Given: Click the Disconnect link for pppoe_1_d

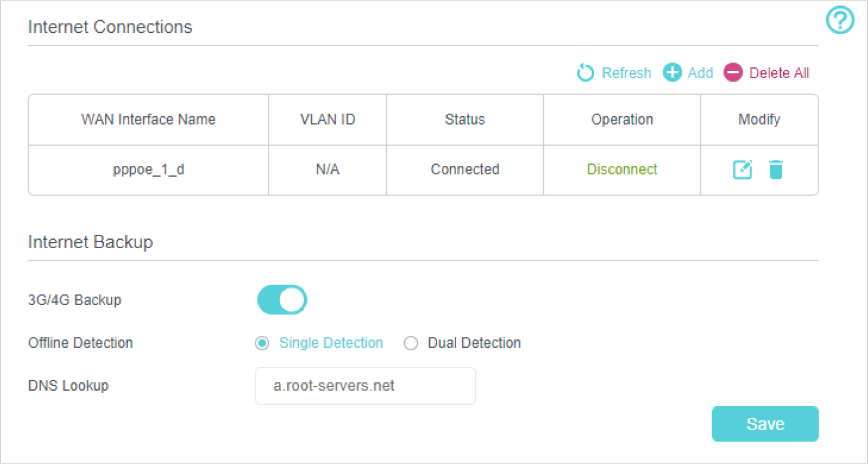Looking at the screenshot, I should 622,169.
